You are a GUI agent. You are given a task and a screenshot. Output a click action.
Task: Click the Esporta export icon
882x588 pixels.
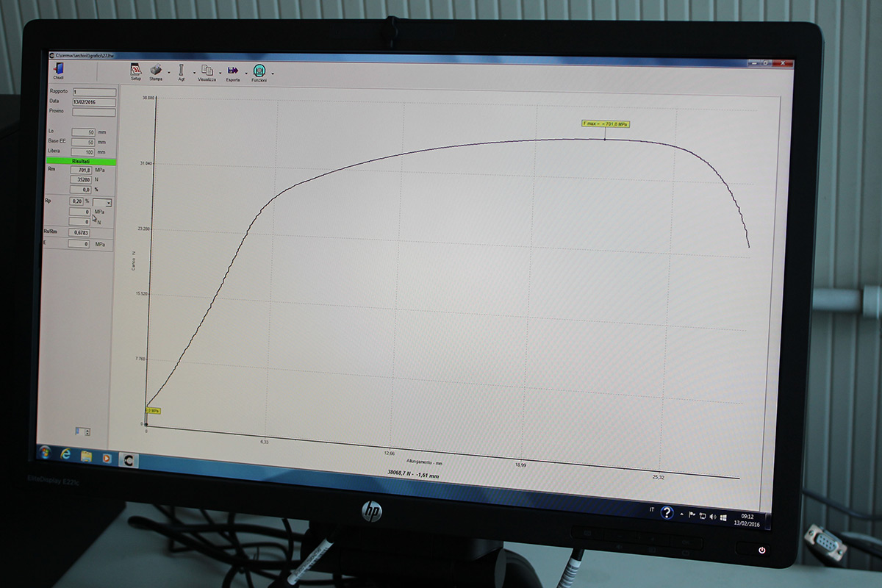(x=233, y=71)
